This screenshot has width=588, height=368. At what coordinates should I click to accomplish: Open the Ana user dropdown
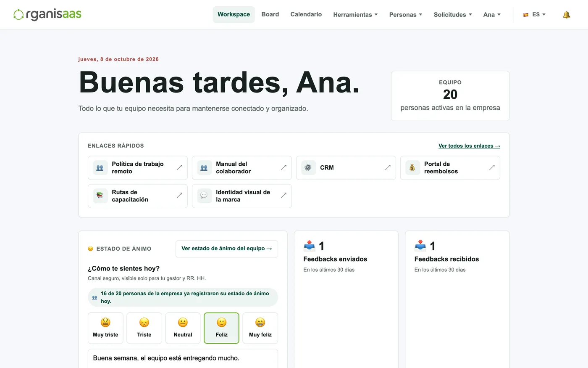coord(492,15)
